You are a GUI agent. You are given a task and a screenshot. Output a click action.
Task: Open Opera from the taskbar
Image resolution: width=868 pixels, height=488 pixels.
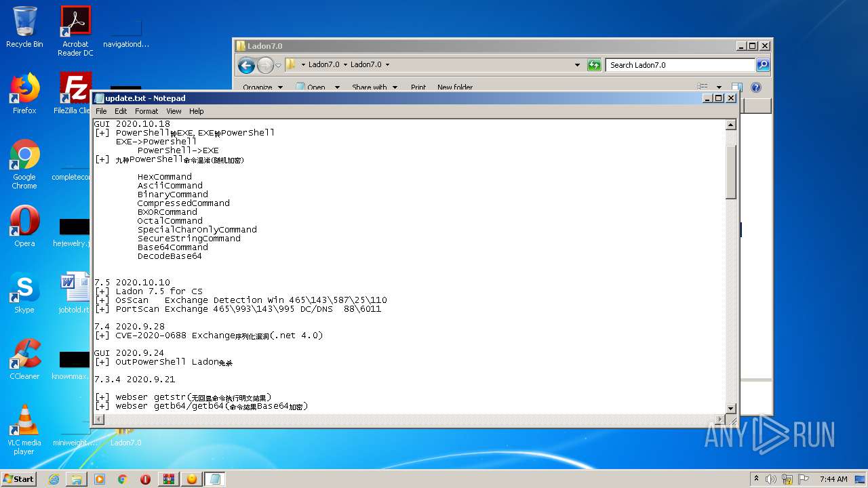pos(145,479)
